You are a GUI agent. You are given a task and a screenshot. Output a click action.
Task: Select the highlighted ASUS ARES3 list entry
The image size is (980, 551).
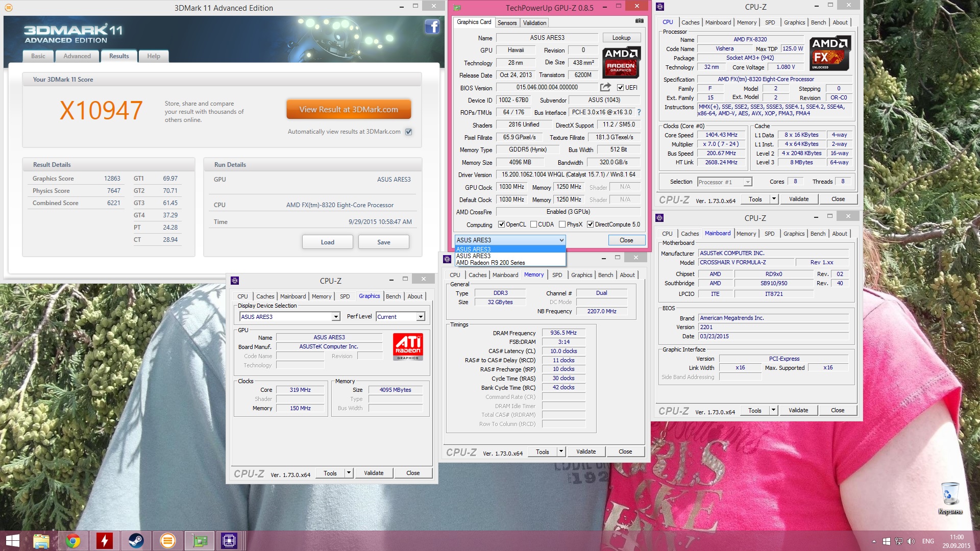(x=510, y=249)
